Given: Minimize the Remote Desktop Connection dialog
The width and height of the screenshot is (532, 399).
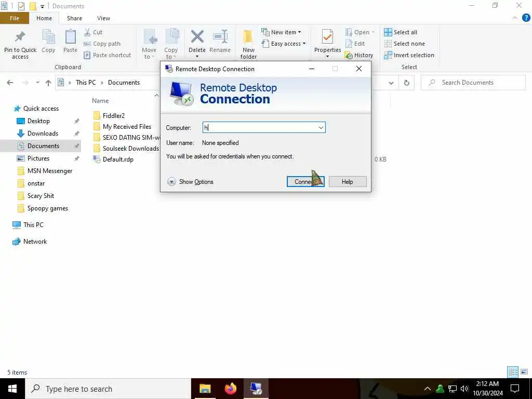Looking at the screenshot, I should [x=312, y=69].
